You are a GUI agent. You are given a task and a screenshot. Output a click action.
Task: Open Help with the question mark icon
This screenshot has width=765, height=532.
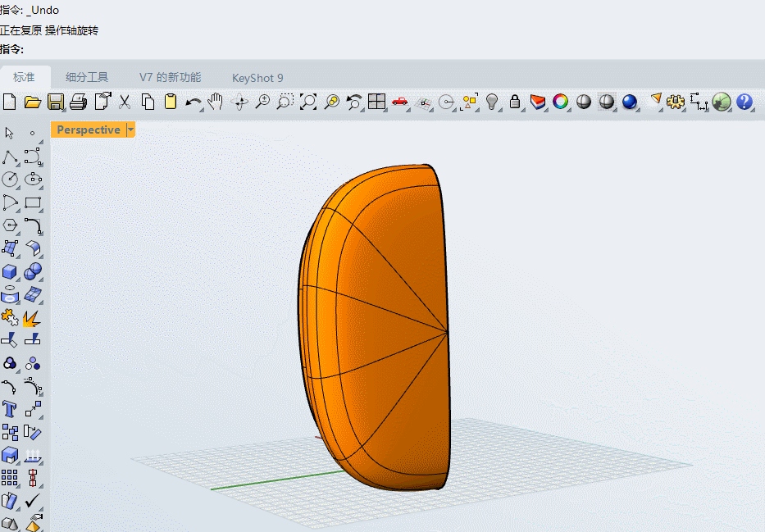(744, 102)
